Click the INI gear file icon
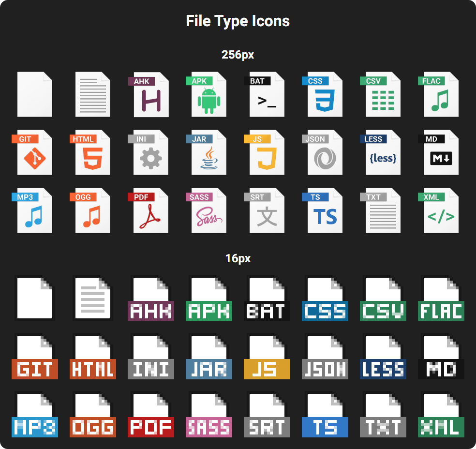 [x=150, y=152]
